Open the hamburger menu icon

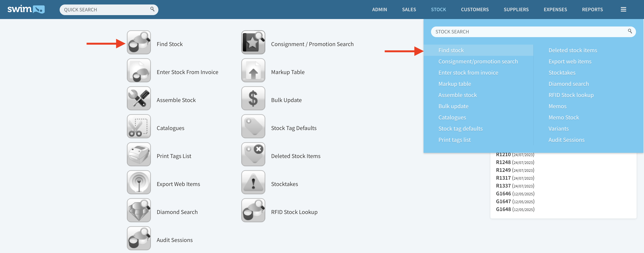click(623, 10)
